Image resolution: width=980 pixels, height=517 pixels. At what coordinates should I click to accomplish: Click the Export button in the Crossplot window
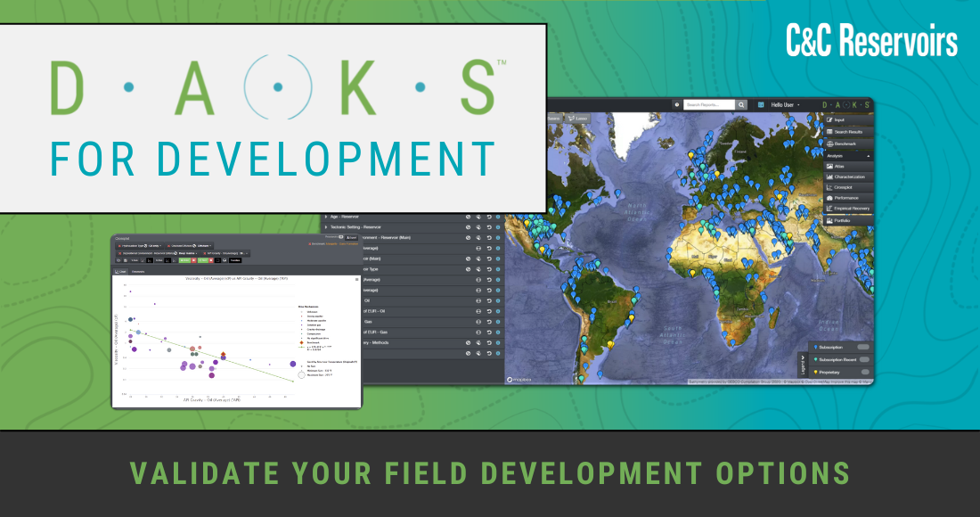point(352,237)
